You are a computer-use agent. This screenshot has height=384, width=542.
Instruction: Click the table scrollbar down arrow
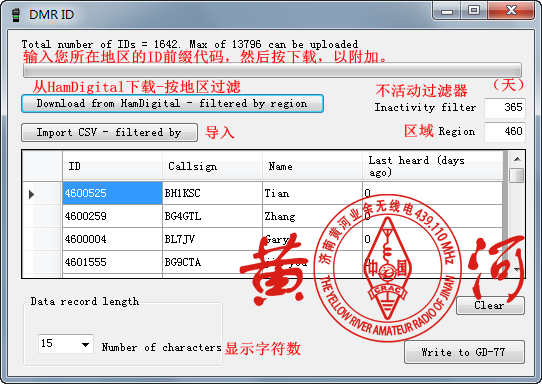(x=517, y=269)
